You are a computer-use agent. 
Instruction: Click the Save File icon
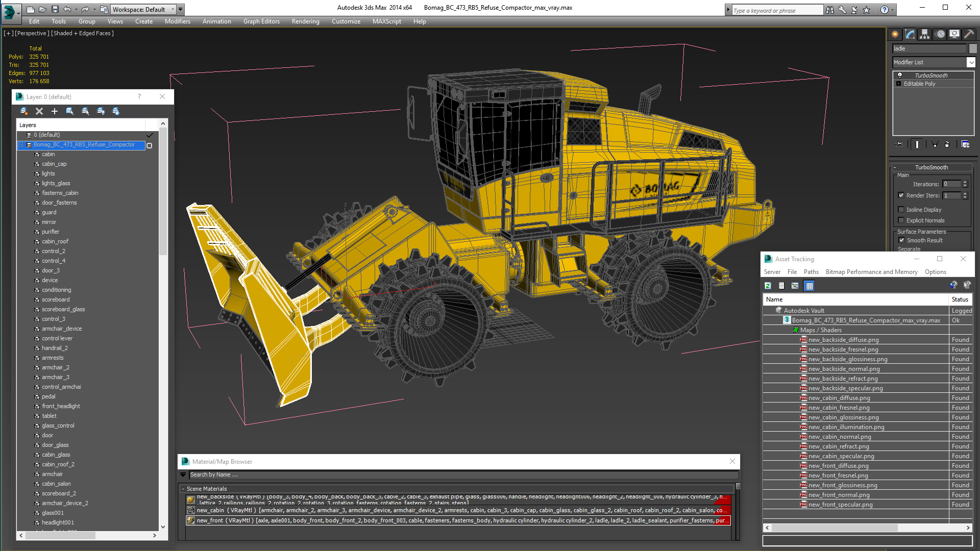coord(55,9)
